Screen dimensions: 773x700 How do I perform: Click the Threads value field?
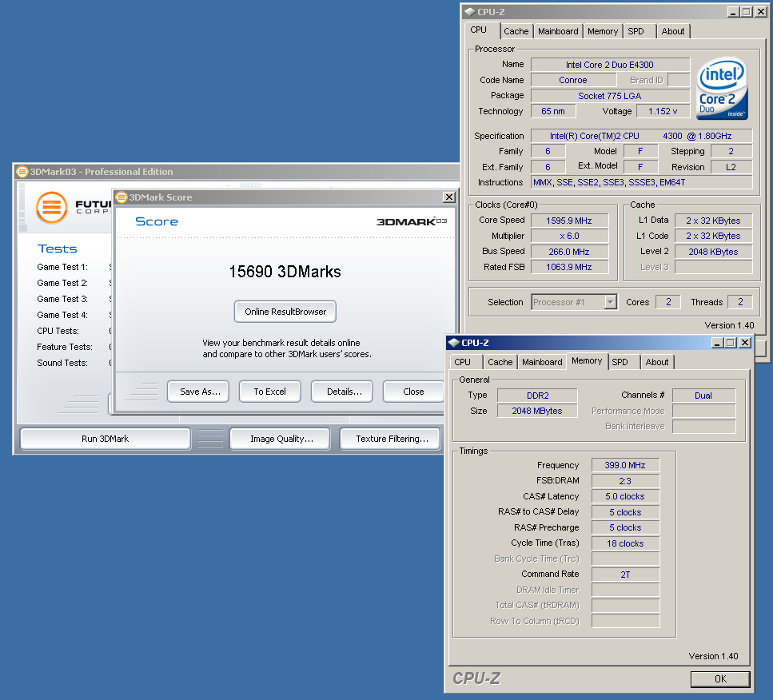point(740,302)
